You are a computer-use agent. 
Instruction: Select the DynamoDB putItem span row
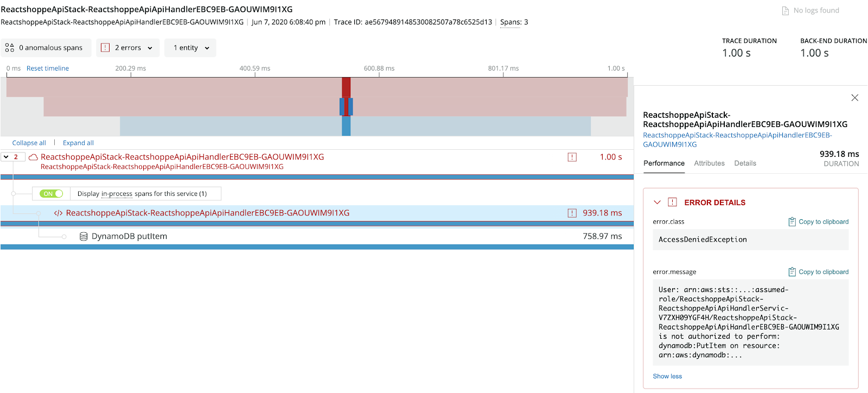pyautogui.click(x=317, y=236)
